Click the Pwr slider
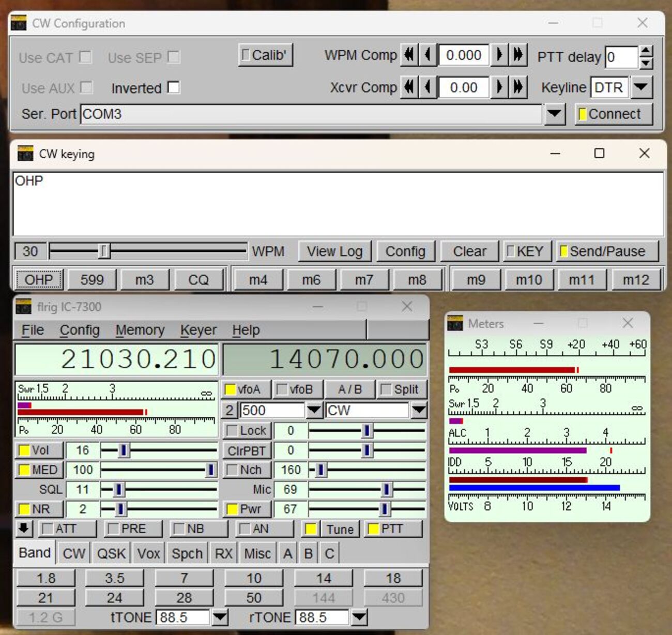The image size is (672, 635). pos(366,509)
